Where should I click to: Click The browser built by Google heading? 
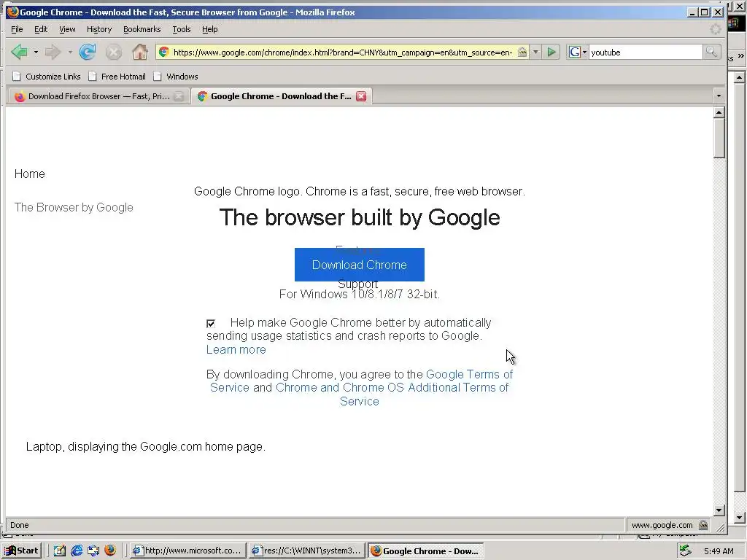point(360,217)
